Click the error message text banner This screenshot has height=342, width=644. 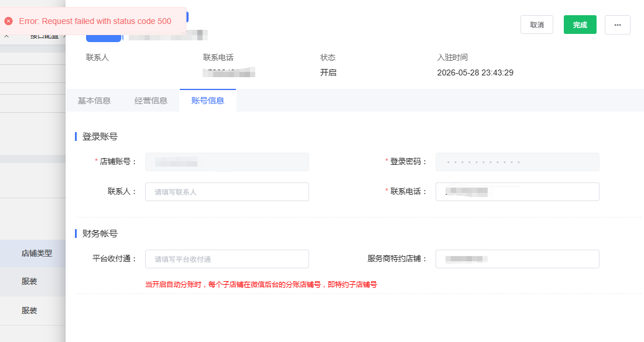(x=95, y=21)
